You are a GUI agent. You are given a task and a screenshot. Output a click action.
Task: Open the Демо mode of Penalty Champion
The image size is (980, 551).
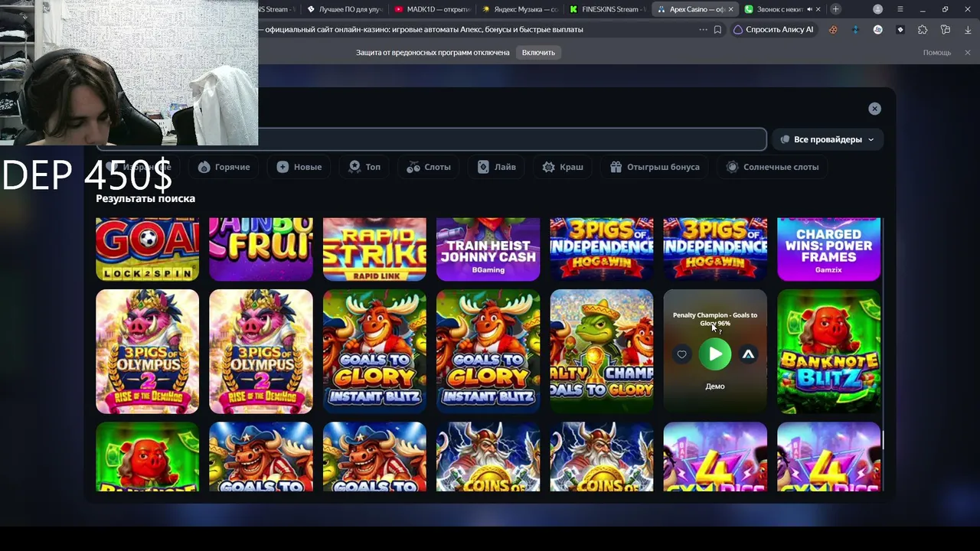coord(715,386)
